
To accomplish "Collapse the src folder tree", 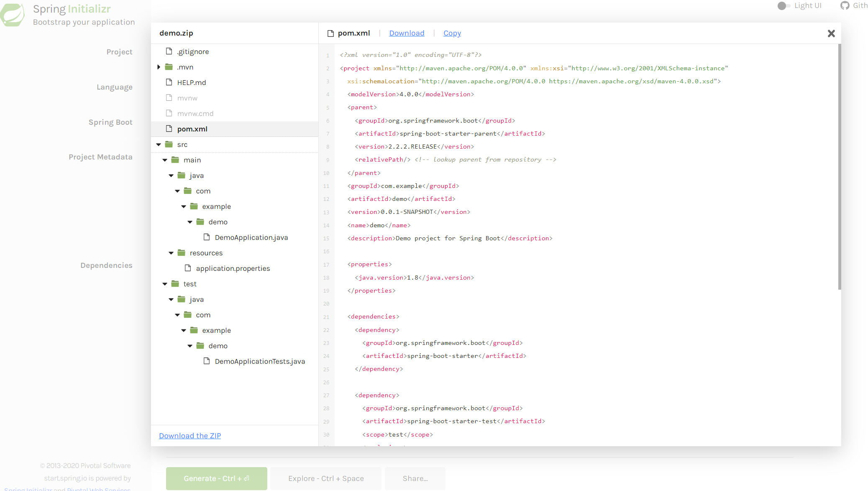I will [159, 144].
